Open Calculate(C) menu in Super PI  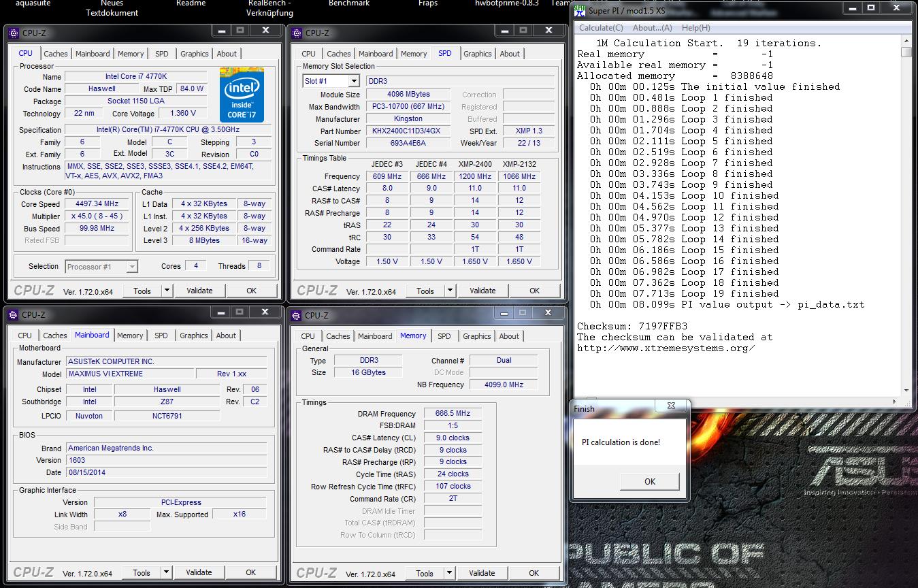[x=601, y=28]
